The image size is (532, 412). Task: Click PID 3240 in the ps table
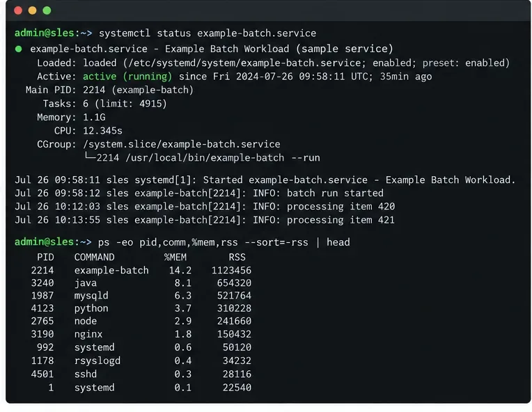[x=42, y=283]
